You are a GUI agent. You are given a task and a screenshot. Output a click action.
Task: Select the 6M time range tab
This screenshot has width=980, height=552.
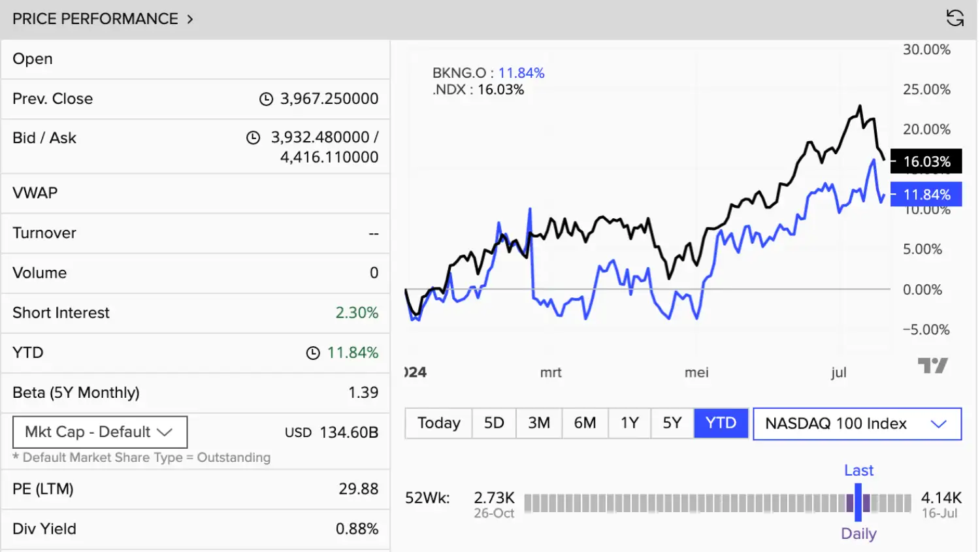(585, 423)
